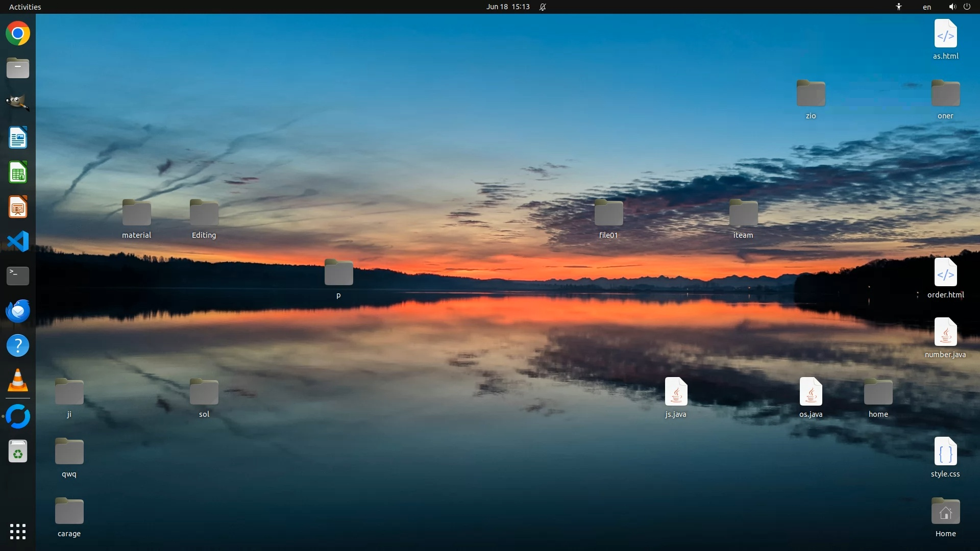Screen dimensions: 980x551
Task: Open Visual Studio Code
Action: coord(18,241)
